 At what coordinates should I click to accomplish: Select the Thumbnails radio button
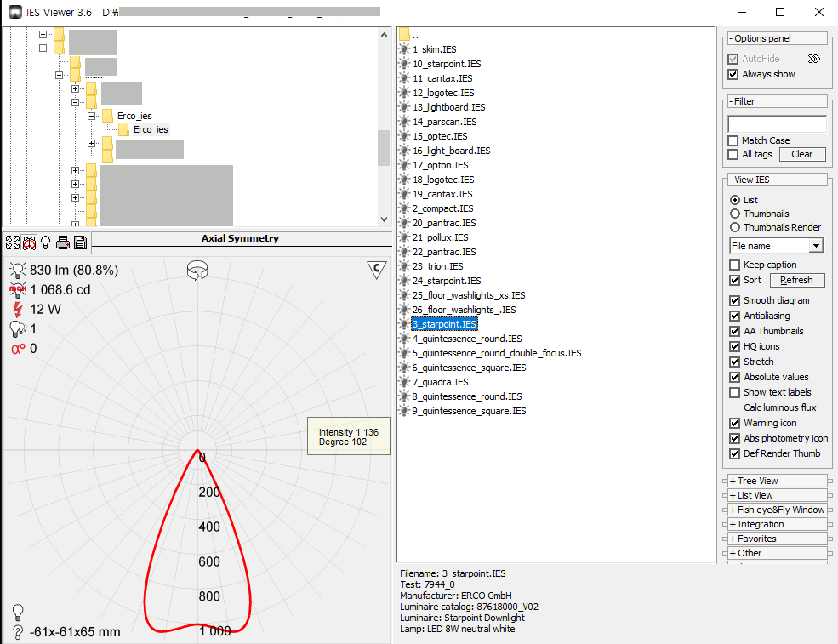[735, 214]
